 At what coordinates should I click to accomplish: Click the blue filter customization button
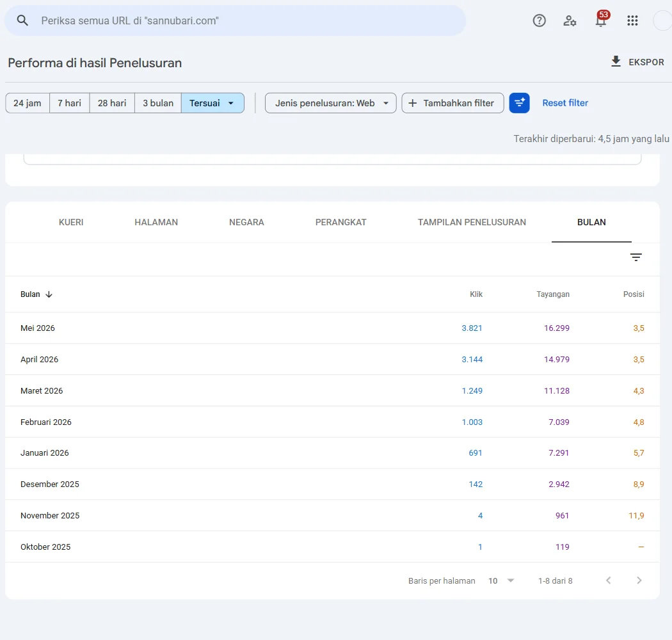pyautogui.click(x=520, y=103)
